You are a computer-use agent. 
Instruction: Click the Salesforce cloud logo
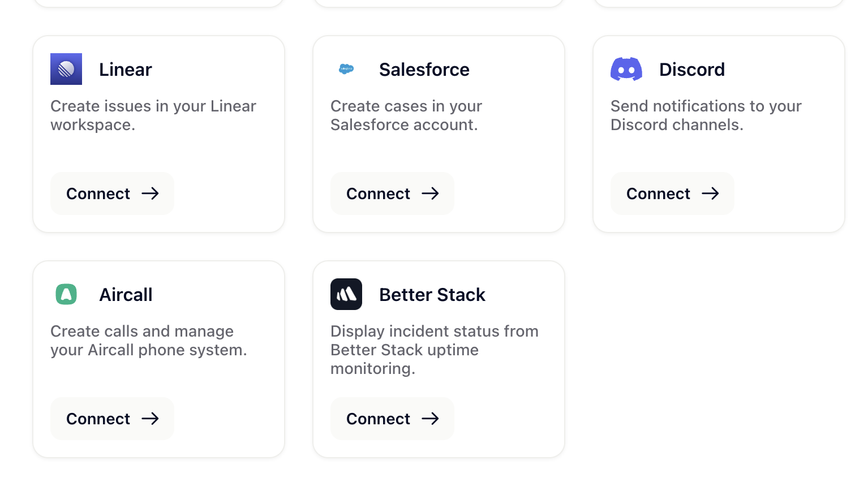[346, 69]
